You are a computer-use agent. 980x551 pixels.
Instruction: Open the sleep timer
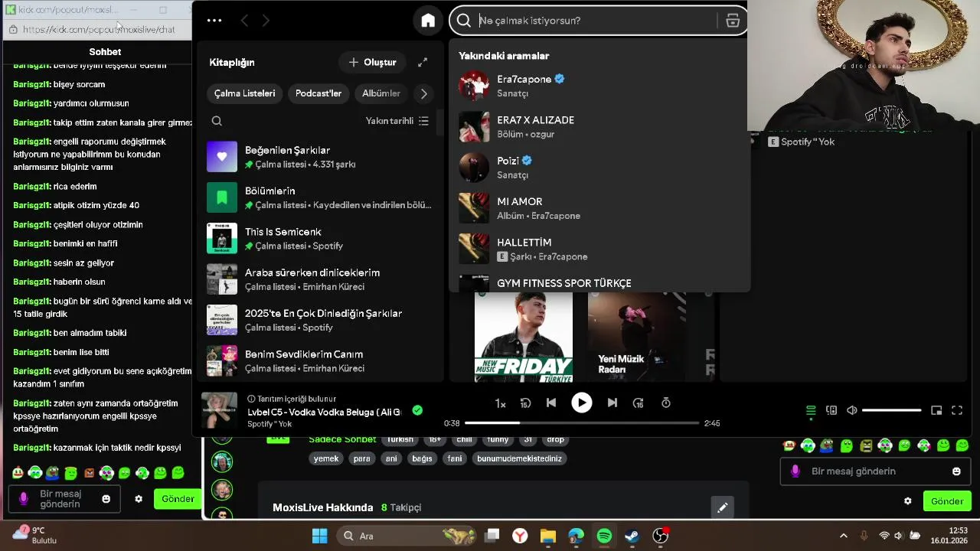pos(666,403)
